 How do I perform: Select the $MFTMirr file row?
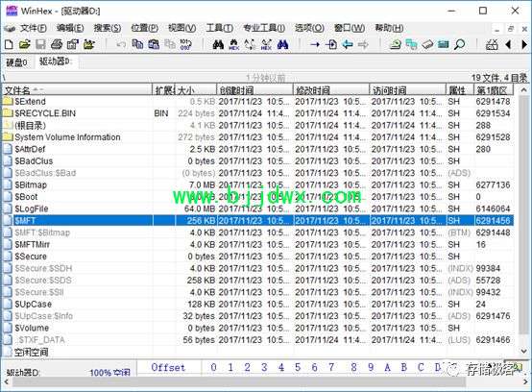coord(258,244)
